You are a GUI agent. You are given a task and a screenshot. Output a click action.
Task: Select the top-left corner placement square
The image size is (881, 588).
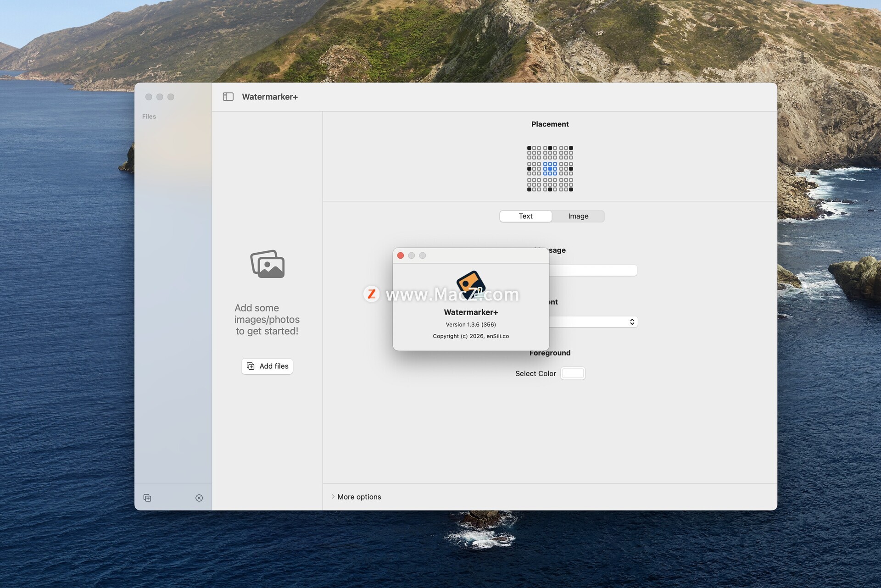coord(529,148)
